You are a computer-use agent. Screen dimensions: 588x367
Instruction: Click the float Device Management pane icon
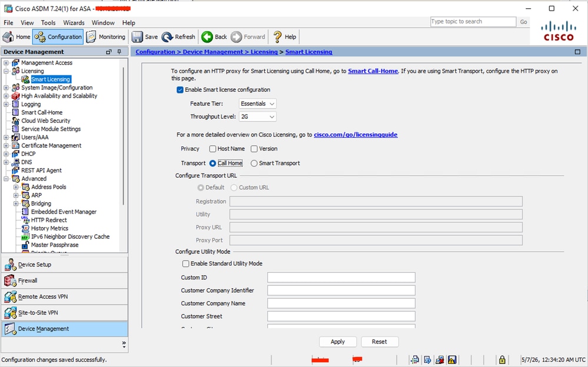pyautogui.click(x=109, y=52)
